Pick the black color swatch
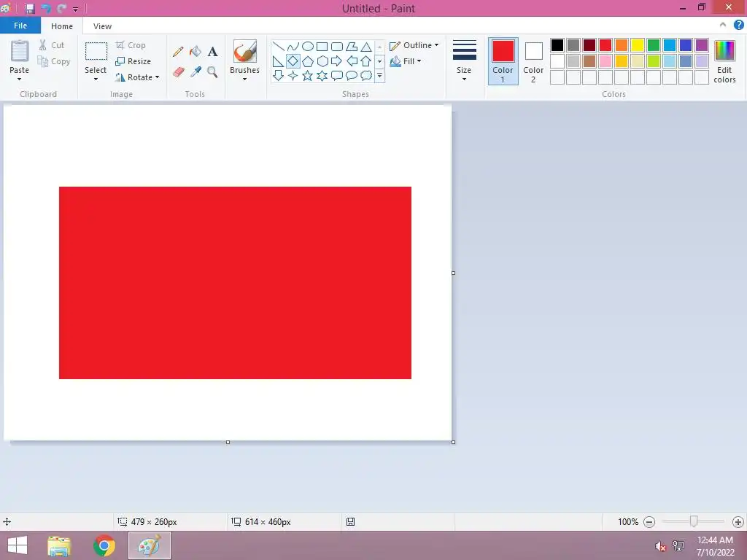This screenshot has height=560, width=747. pos(557,45)
